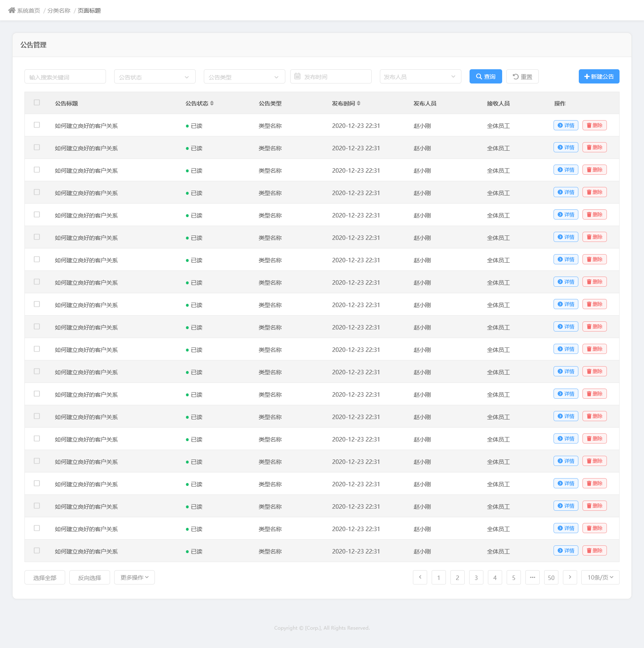This screenshot has height=648, width=644.
Task: Click the 新建公告 button
Action: [x=599, y=77]
